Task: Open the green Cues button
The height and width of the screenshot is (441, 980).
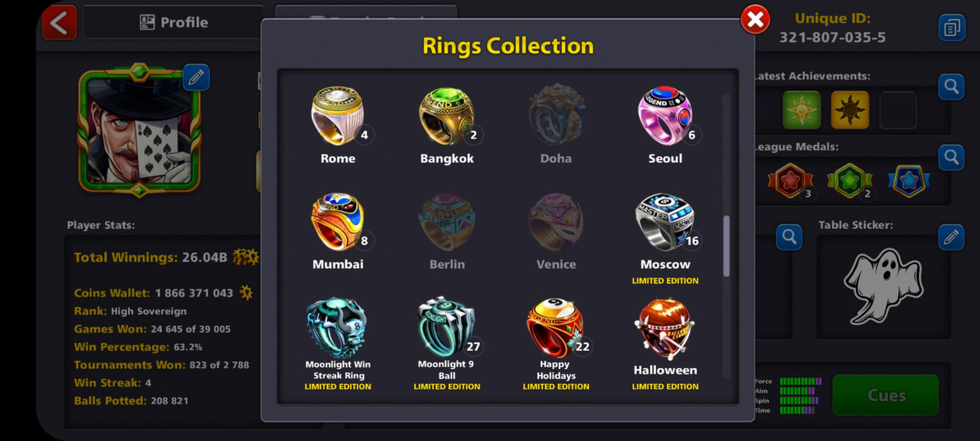Action: point(886,395)
